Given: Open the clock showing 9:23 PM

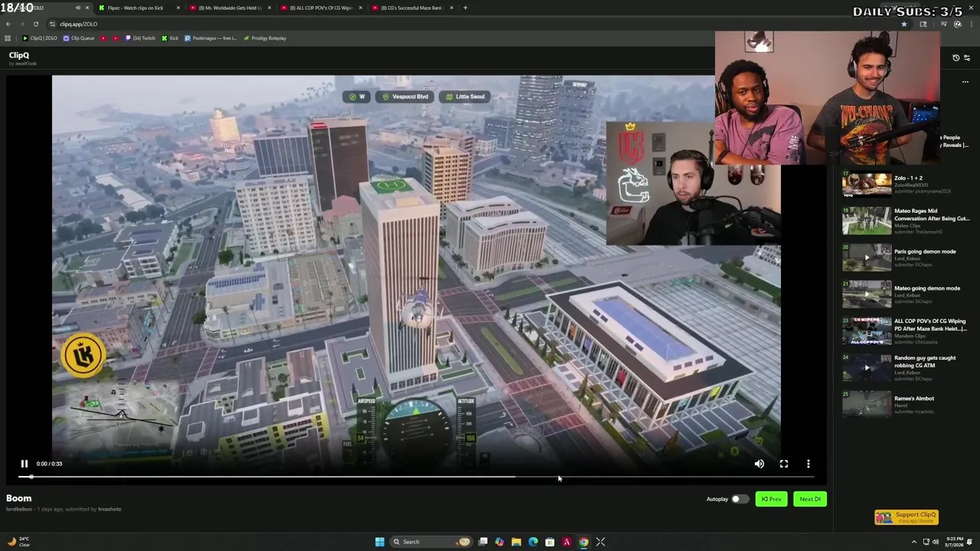Looking at the screenshot, I should coord(954,542).
